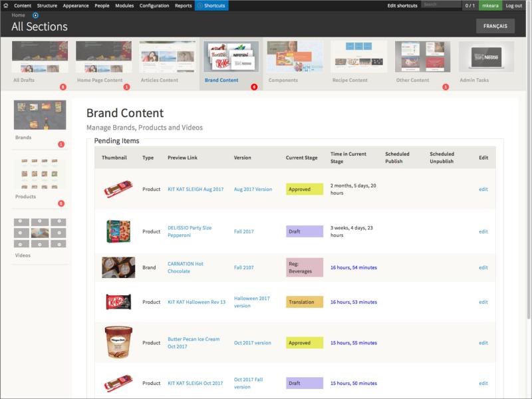The image size is (532, 399).
Task: Open the Configuration admin menu
Action: click(x=154, y=5)
